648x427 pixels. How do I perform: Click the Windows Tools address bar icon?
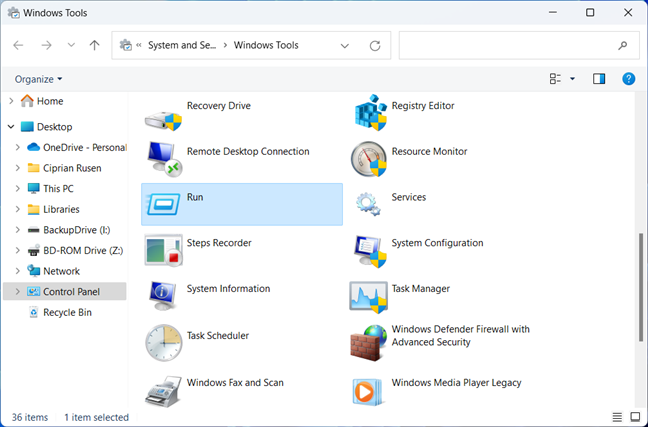126,45
